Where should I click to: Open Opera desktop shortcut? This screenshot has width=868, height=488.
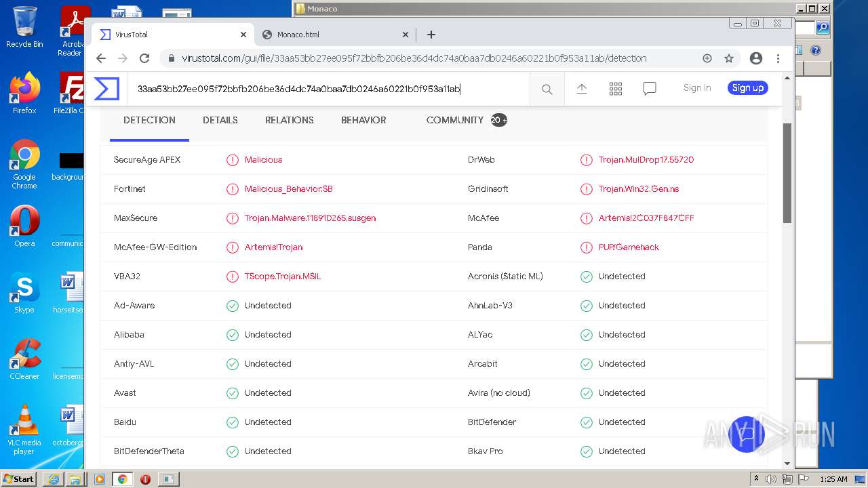(x=24, y=226)
